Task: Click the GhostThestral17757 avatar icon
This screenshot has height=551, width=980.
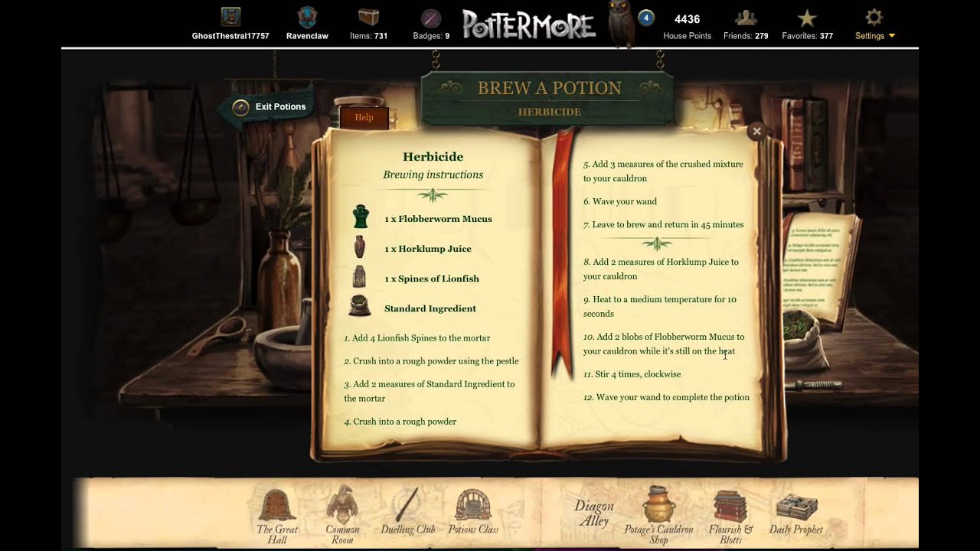Action: coord(230,17)
